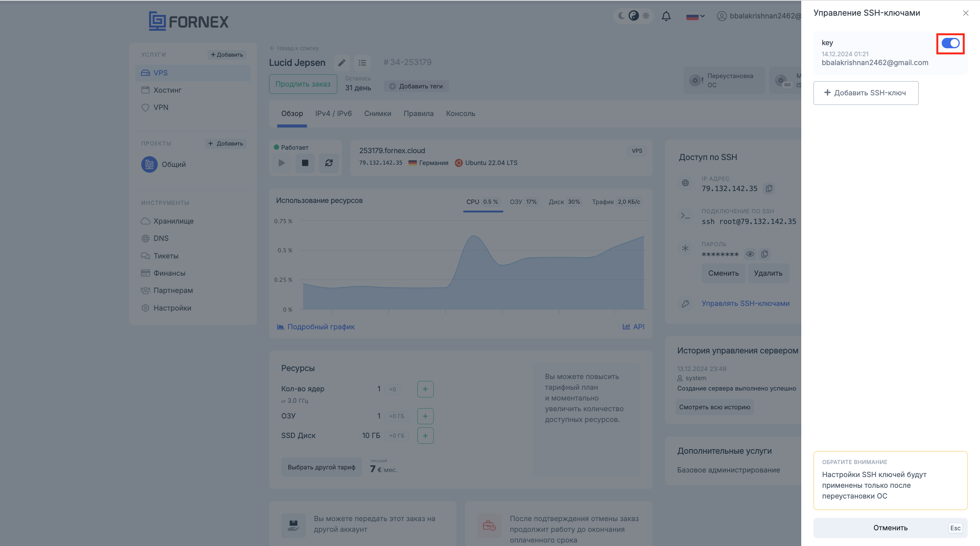Screen dimensions: 980x546
Task: Close the SSH key management panel
Action: [966, 13]
